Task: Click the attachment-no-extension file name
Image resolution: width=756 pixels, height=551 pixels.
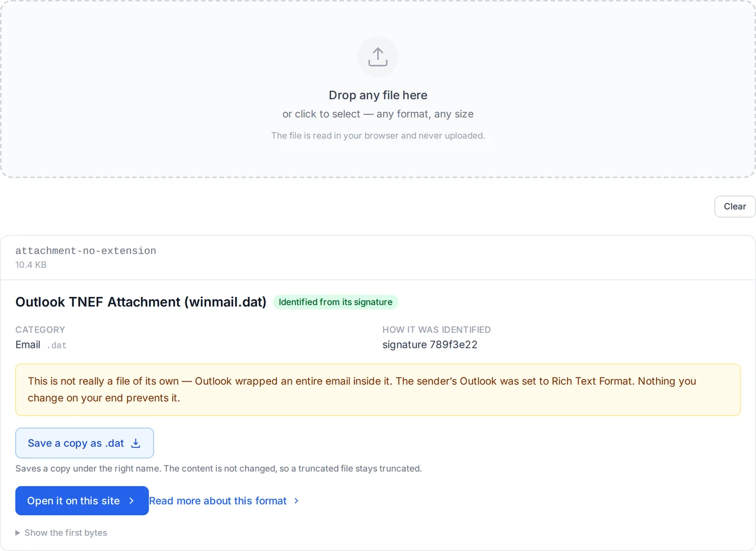Action: [x=86, y=251]
